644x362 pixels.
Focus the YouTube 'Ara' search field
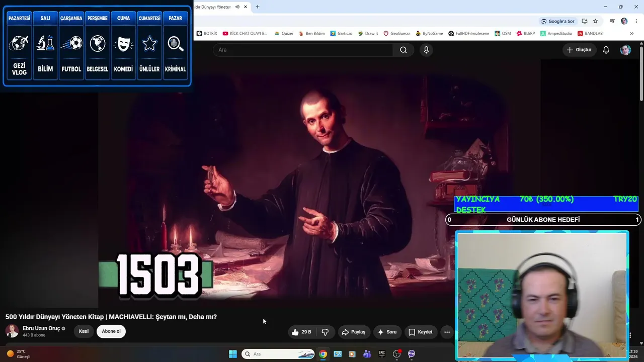pos(303,50)
